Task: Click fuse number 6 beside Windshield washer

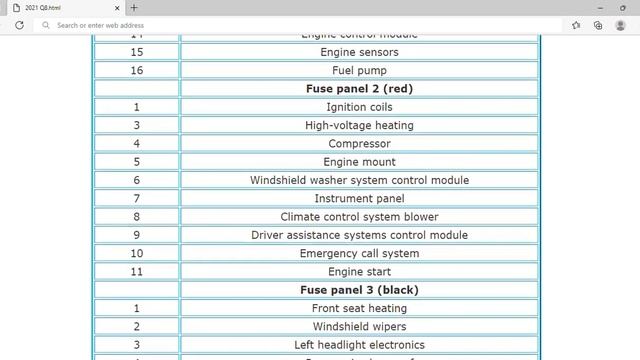Action: (x=137, y=180)
